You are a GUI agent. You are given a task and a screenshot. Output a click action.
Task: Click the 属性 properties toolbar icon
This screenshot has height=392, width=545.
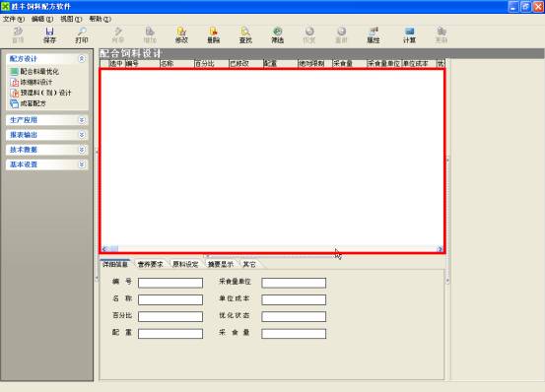(374, 35)
